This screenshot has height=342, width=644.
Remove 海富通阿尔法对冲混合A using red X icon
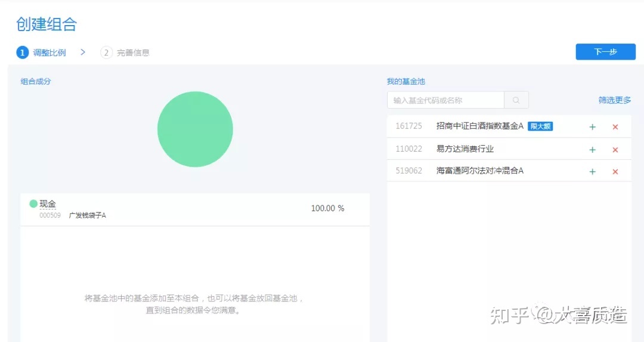click(615, 171)
